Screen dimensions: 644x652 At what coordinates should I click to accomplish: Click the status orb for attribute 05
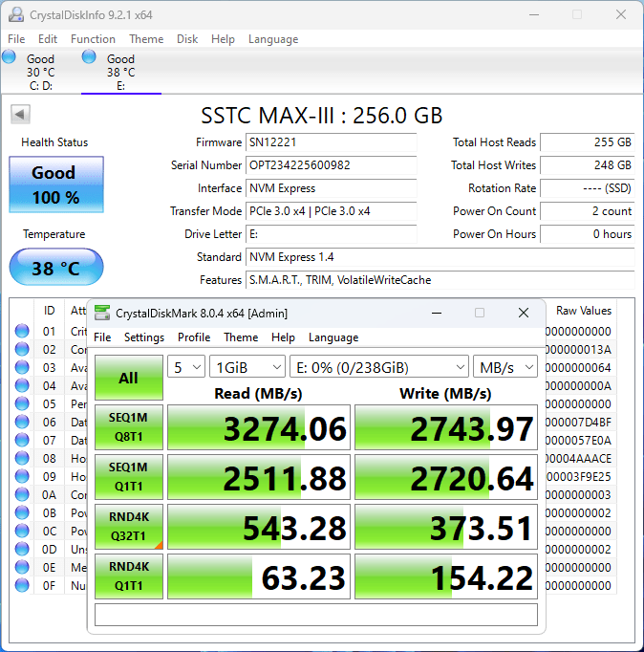pos(22,404)
